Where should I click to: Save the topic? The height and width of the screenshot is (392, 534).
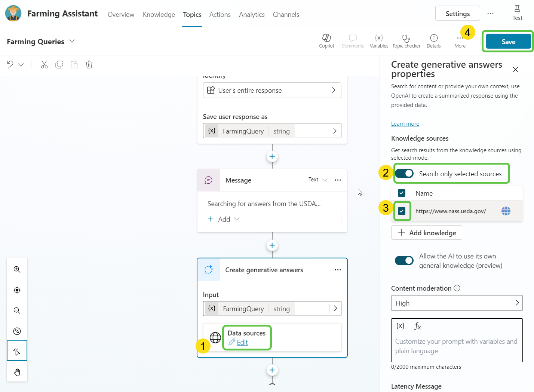(508, 42)
